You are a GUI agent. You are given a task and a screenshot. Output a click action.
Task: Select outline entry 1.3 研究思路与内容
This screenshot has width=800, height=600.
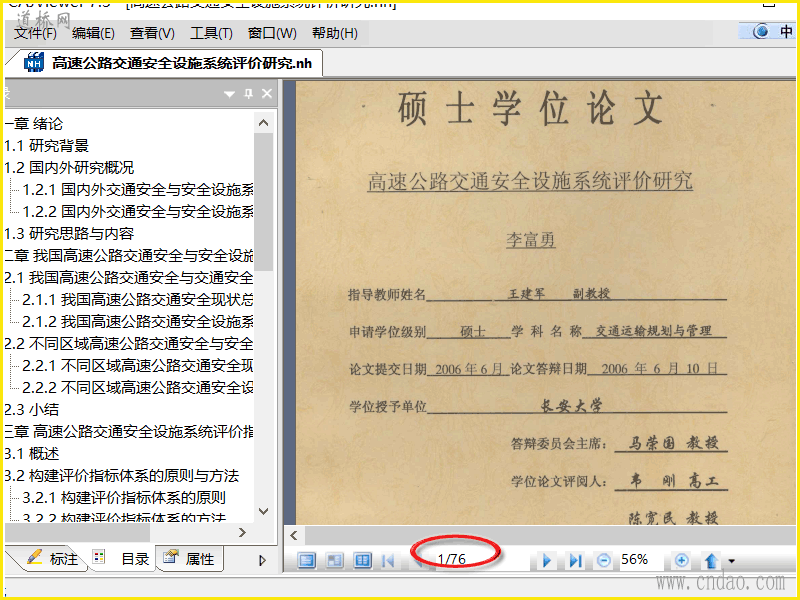pyautogui.click(x=69, y=233)
